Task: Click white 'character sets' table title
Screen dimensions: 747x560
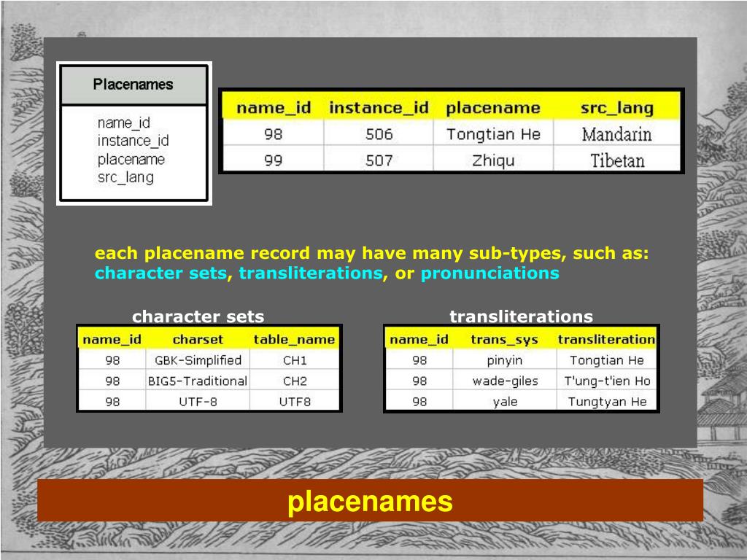Action: [198, 316]
